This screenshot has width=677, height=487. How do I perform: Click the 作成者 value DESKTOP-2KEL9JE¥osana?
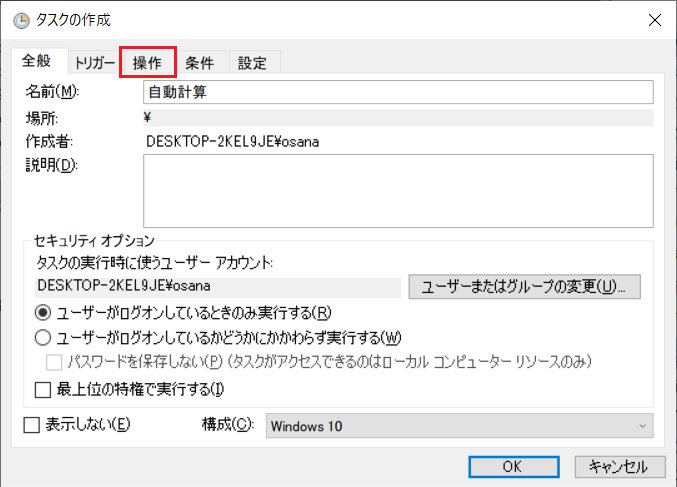tap(232, 142)
